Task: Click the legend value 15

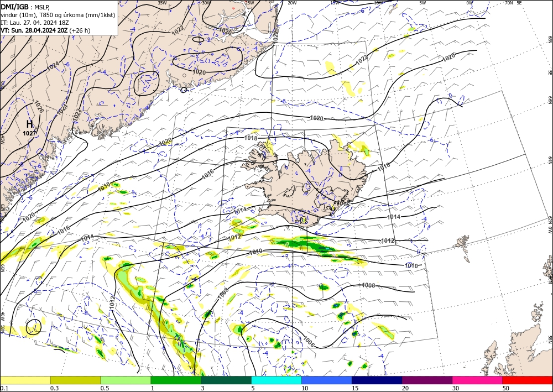Action: (355, 388)
